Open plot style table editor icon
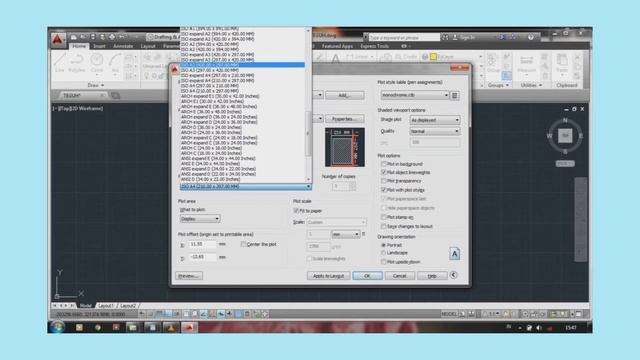This screenshot has width=640, height=360. (454, 96)
